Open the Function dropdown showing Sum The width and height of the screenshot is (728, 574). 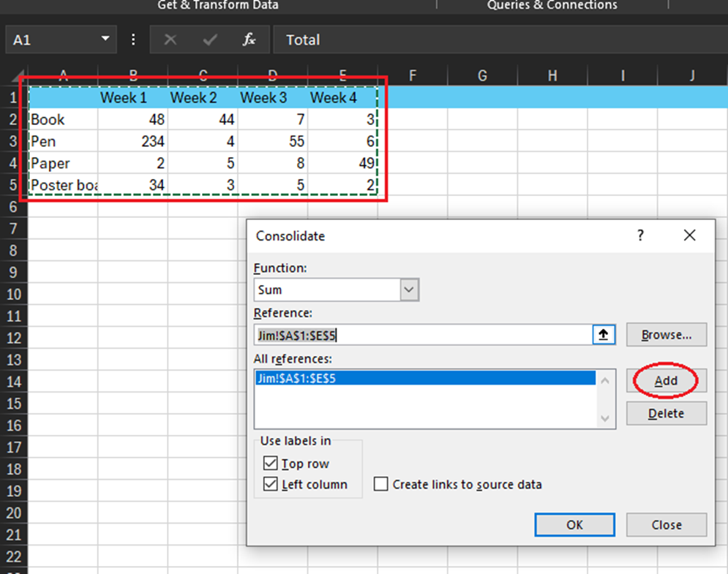(x=409, y=290)
